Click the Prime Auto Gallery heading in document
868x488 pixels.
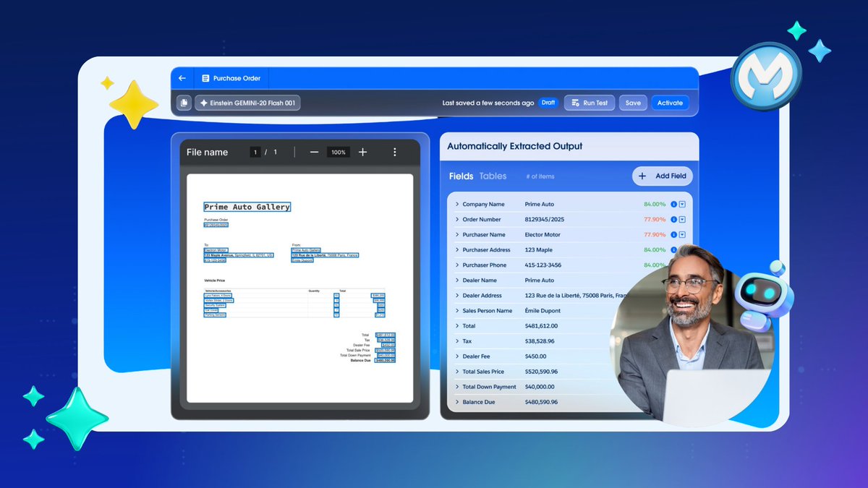click(247, 207)
